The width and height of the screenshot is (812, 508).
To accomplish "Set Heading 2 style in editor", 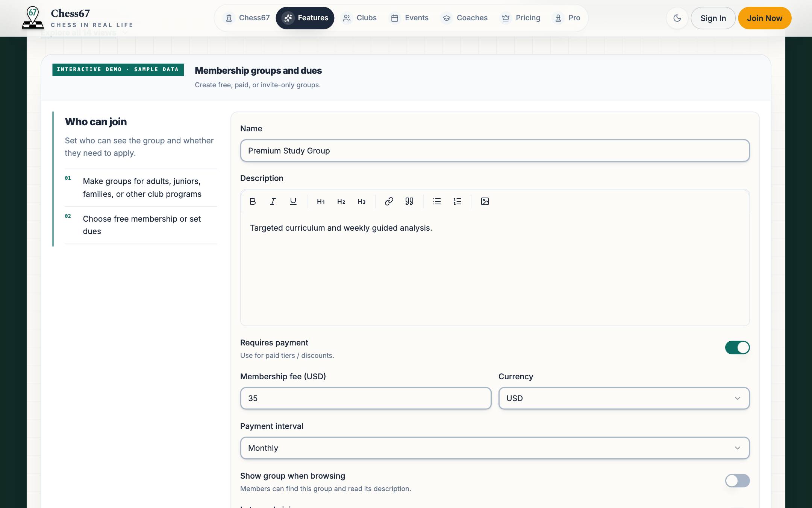I will [x=341, y=201].
